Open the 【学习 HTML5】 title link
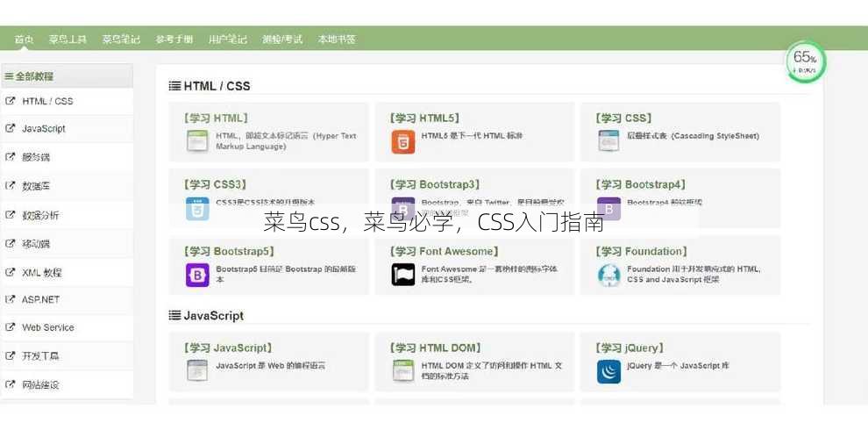The image size is (868, 430). [424, 118]
